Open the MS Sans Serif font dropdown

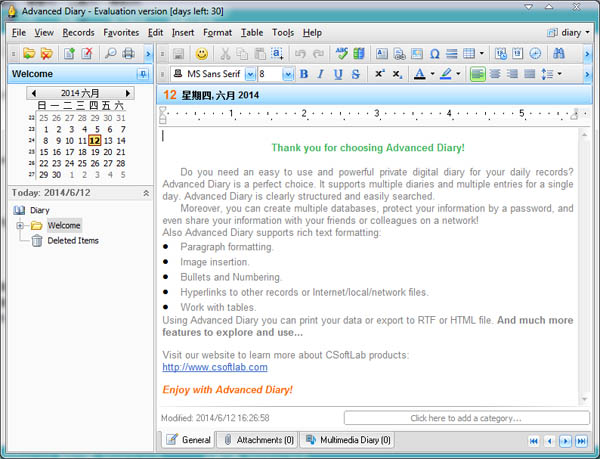point(249,74)
